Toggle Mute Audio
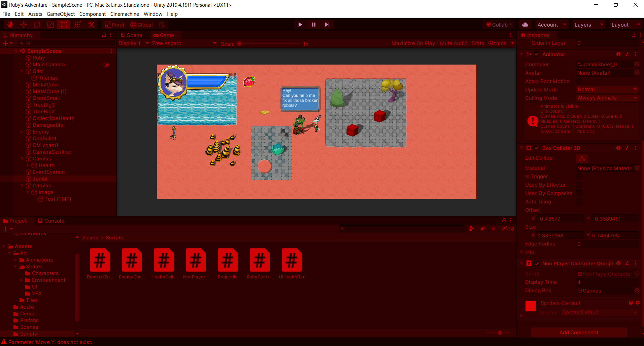 pyautogui.click(x=453, y=43)
